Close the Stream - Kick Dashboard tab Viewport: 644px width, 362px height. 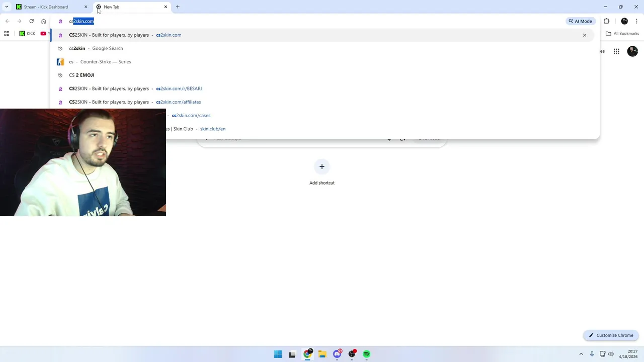pyautogui.click(x=86, y=7)
